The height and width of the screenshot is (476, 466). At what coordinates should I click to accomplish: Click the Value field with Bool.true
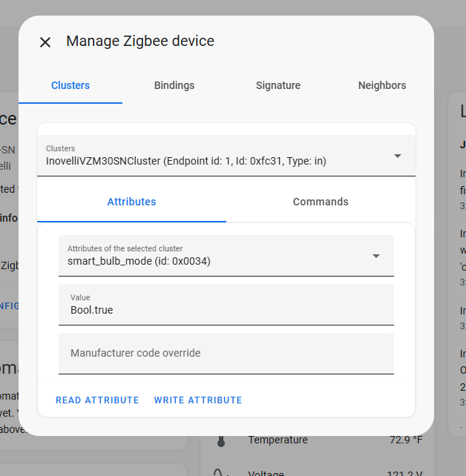226,305
